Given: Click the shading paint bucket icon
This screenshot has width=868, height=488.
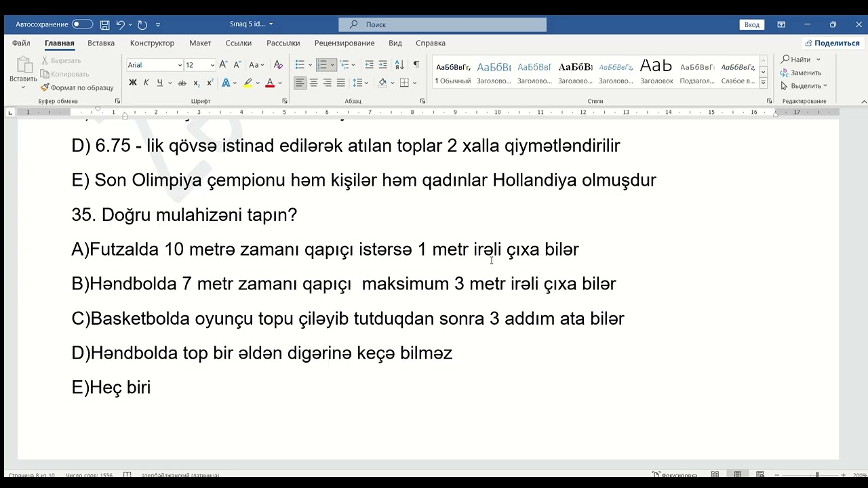Looking at the screenshot, I should pyautogui.click(x=382, y=83).
